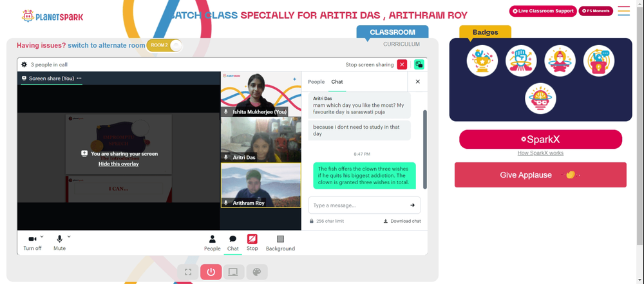644x284 pixels.
Task: Click the chat panel scrollbar
Action: (424, 149)
